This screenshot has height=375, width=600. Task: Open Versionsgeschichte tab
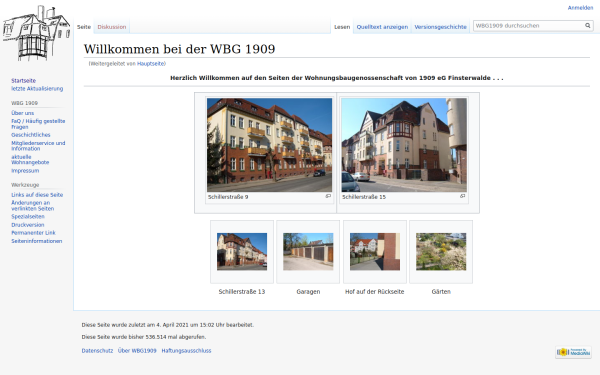click(440, 27)
